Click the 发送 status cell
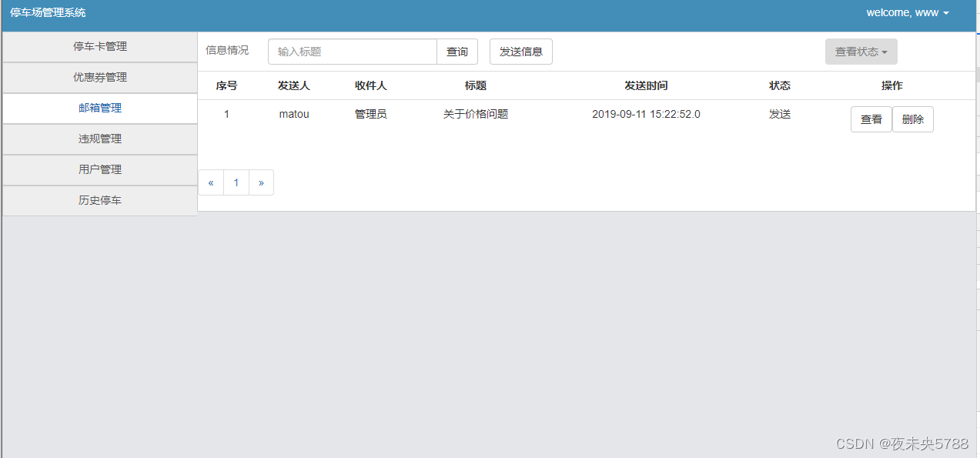This screenshot has width=980, height=458. 780,114
